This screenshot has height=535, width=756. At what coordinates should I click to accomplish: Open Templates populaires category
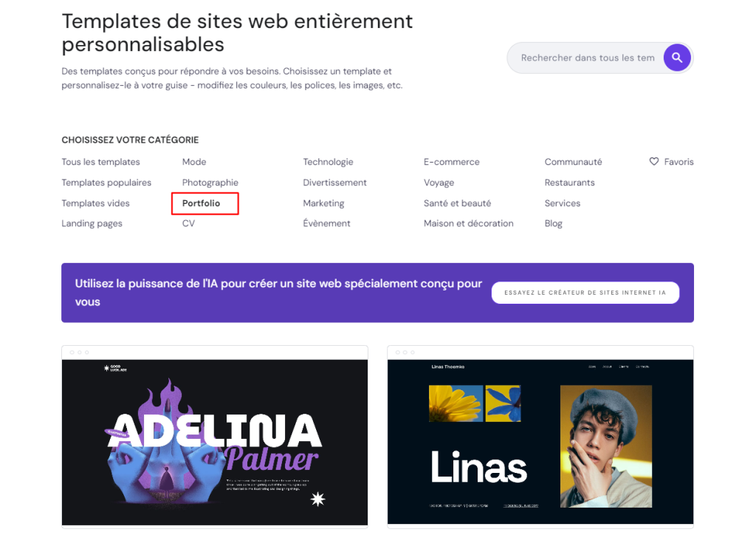[x=106, y=183]
